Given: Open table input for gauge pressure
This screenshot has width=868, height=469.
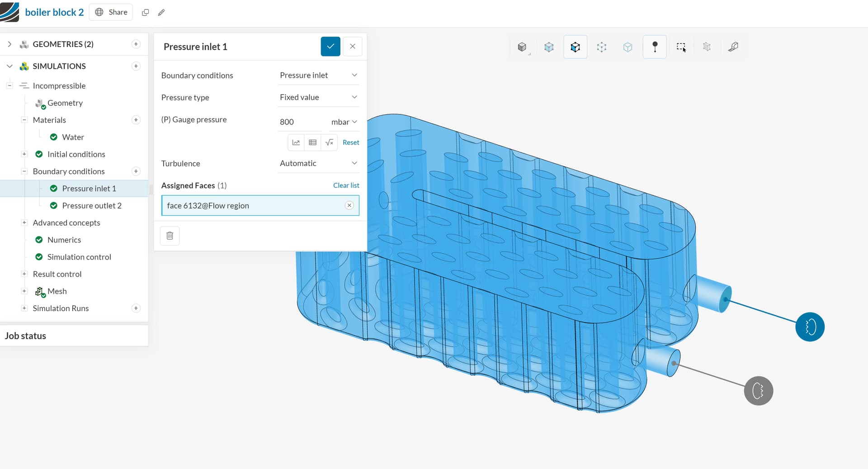Looking at the screenshot, I should pyautogui.click(x=312, y=142).
